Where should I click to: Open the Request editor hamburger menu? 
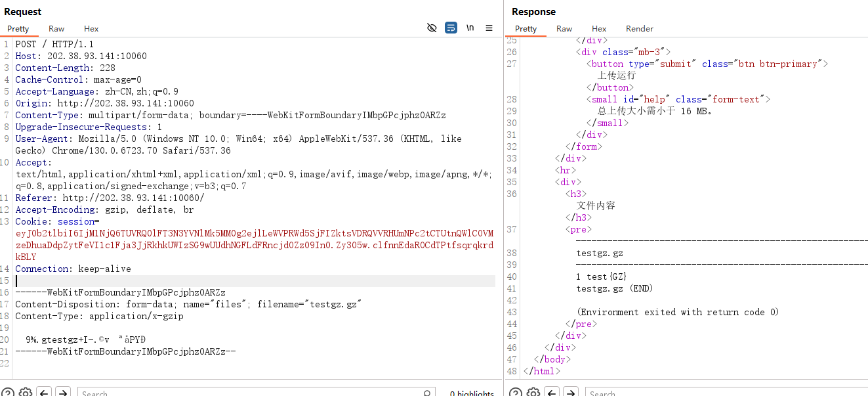point(489,28)
